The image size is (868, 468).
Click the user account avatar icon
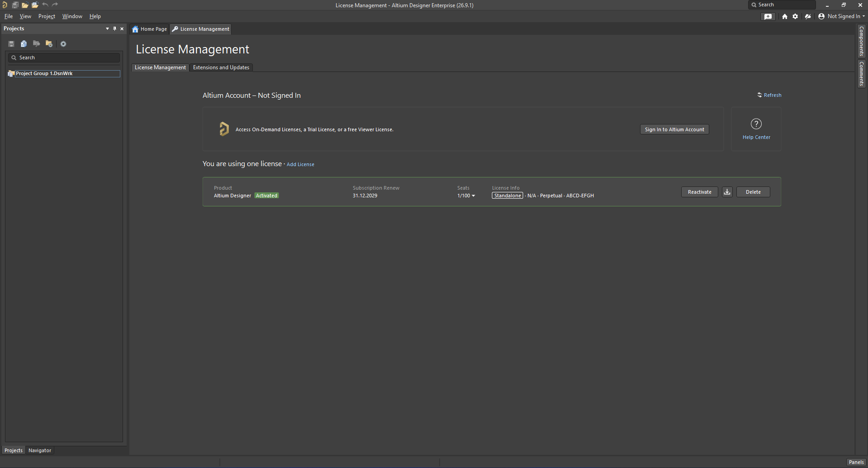(x=821, y=16)
